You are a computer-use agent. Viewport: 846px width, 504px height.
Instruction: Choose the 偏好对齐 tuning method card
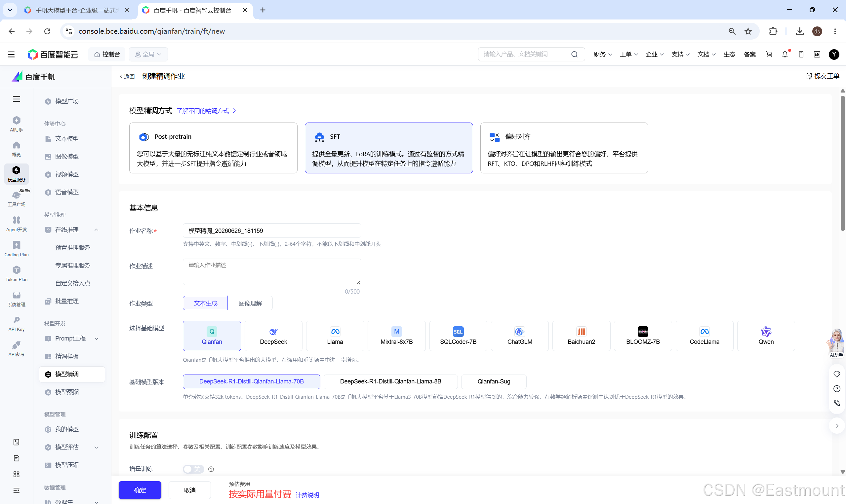coord(564,148)
